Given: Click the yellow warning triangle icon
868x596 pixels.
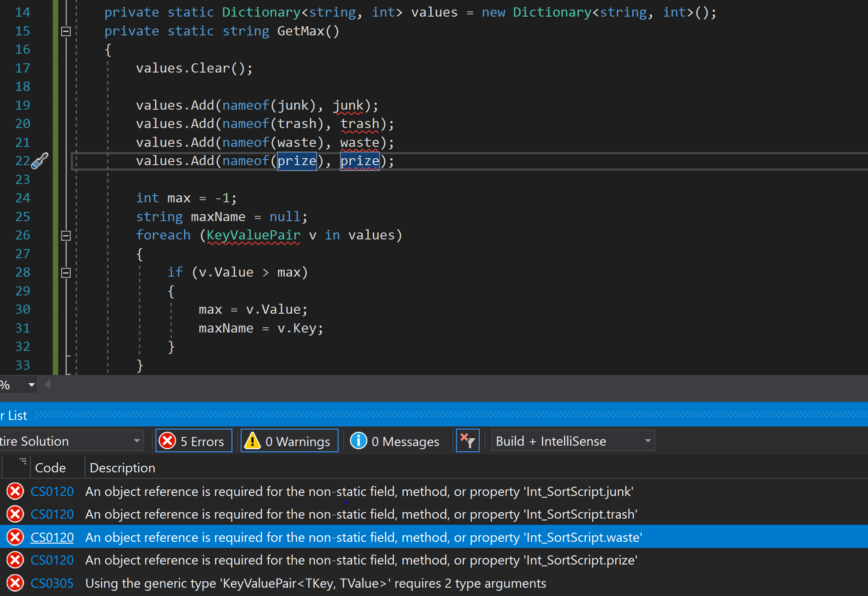Looking at the screenshot, I should [252, 440].
